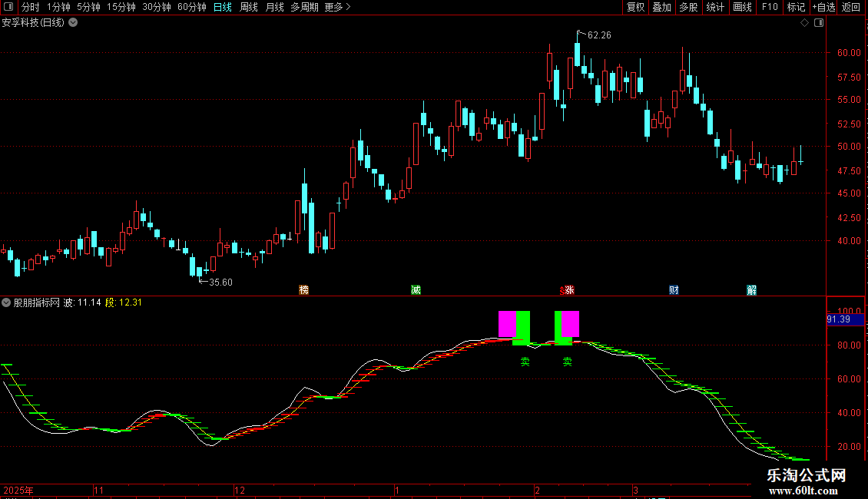Expand the 更多 period options

point(337,7)
